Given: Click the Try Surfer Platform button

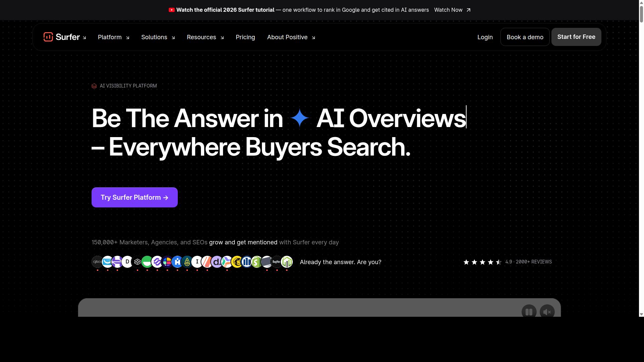Looking at the screenshot, I should [135, 197].
